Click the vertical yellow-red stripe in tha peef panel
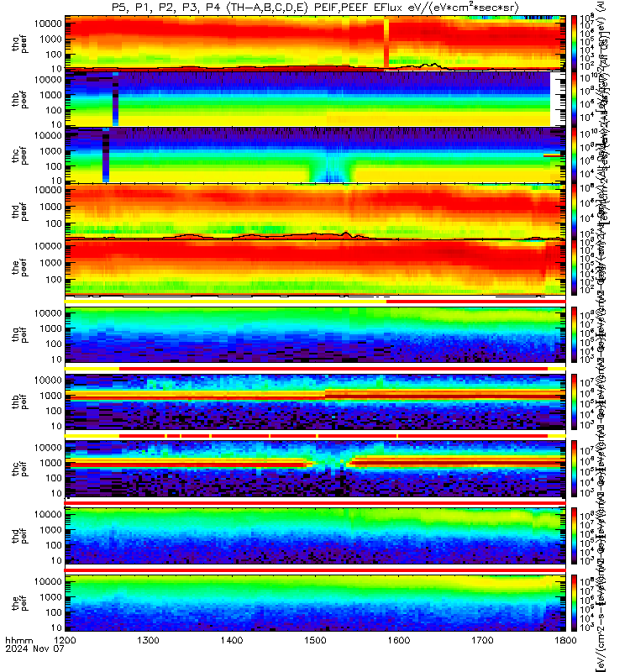Image resolution: width=630 pixels, height=672 pixels. pyautogui.click(x=386, y=43)
